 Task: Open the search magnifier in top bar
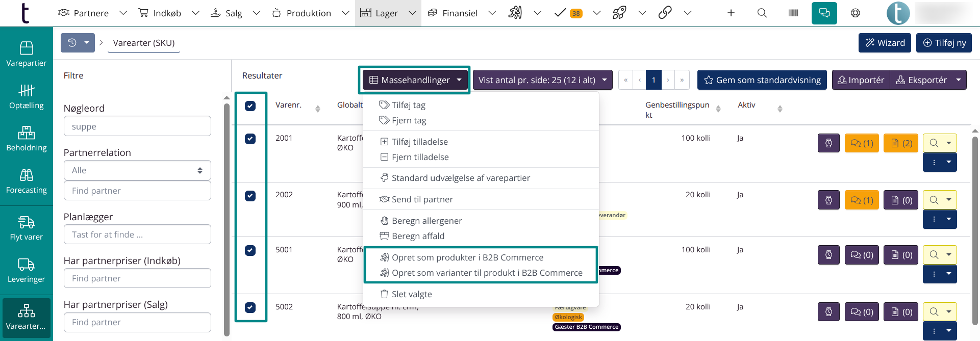click(762, 13)
